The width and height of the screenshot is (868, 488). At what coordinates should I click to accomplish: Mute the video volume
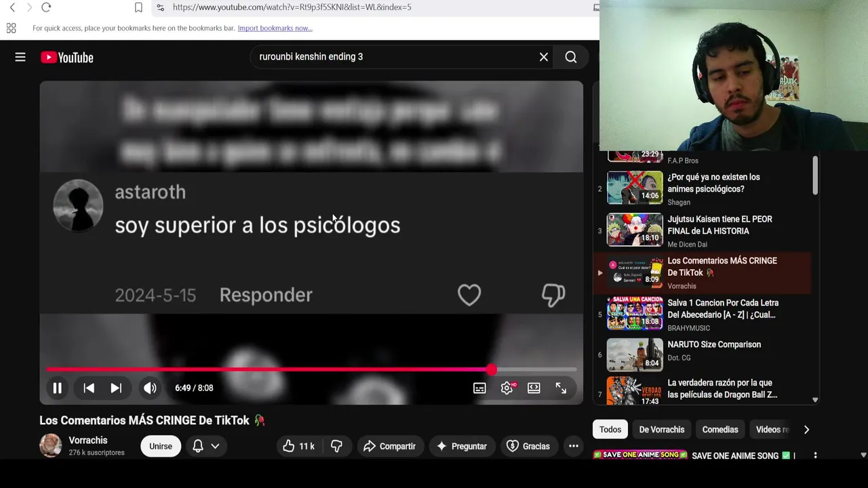(x=150, y=388)
